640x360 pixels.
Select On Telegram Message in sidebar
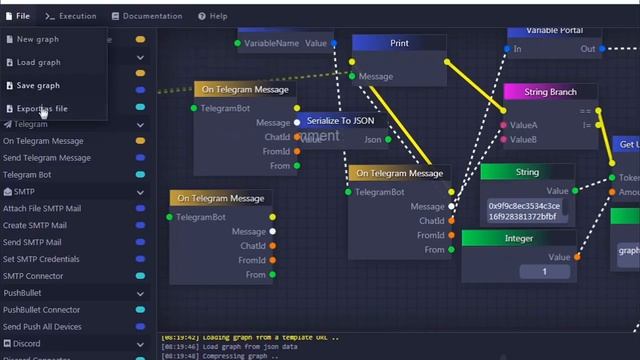coord(43,141)
